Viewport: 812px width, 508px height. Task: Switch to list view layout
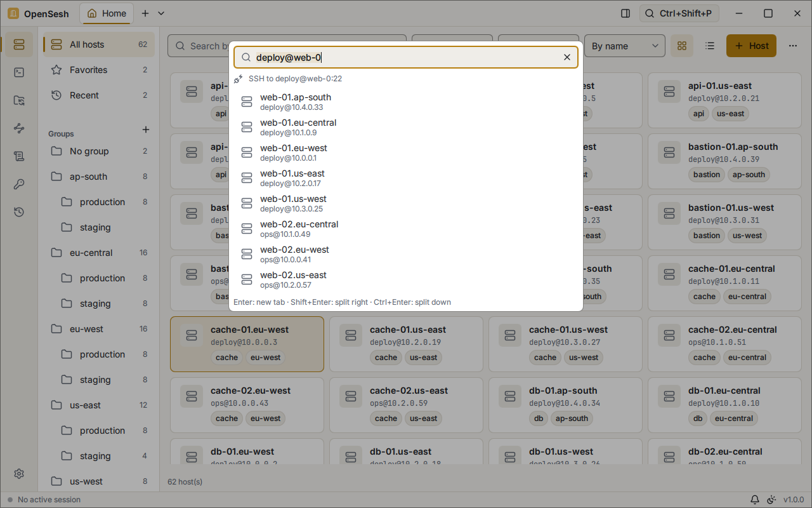click(x=710, y=46)
